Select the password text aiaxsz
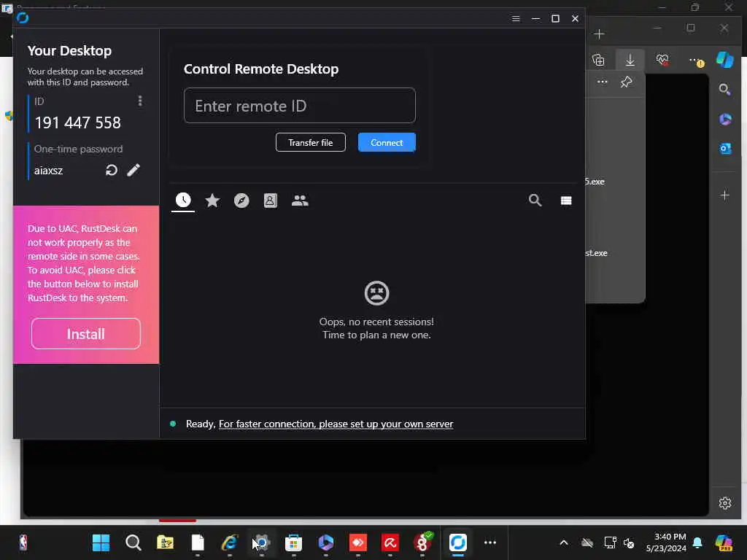Screen dimensions: 747x560 (x=49, y=171)
